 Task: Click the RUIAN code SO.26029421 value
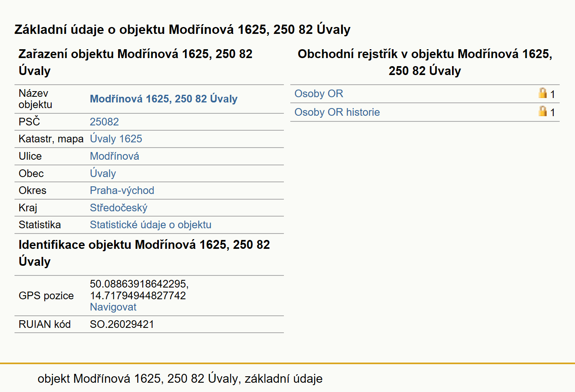click(122, 324)
